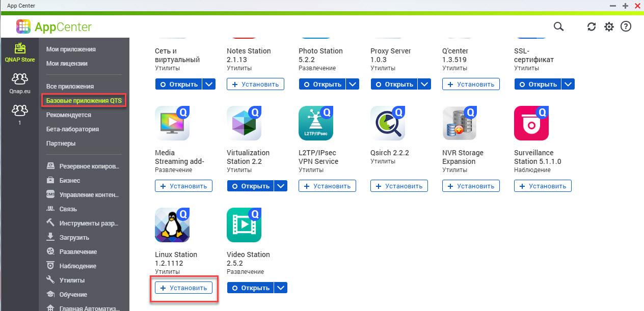
Task: Open the Развлечение sidebar category
Action: 71,251
